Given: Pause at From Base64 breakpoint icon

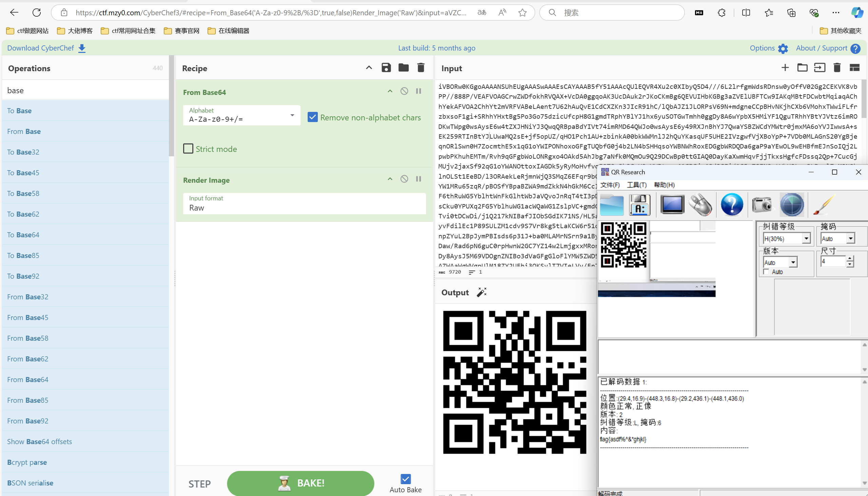Looking at the screenshot, I should point(419,91).
